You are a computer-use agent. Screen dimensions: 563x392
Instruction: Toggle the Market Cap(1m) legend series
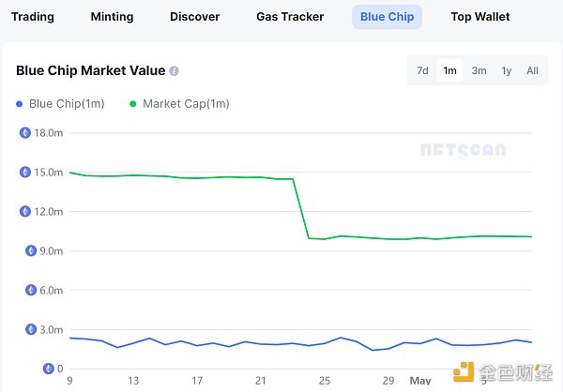[179, 104]
